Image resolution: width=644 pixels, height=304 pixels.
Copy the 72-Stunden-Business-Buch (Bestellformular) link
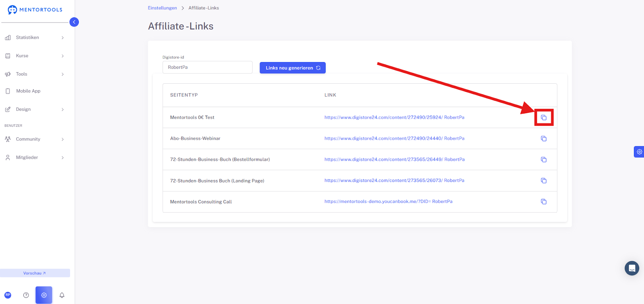(x=543, y=159)
